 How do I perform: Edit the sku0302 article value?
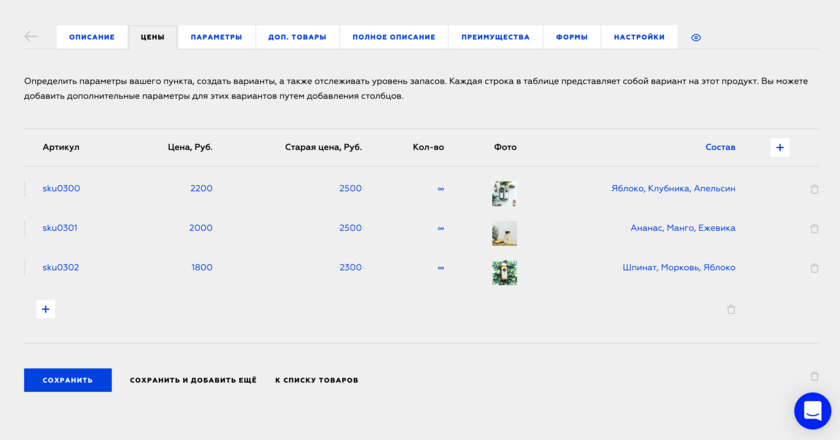tap(61, 267)
